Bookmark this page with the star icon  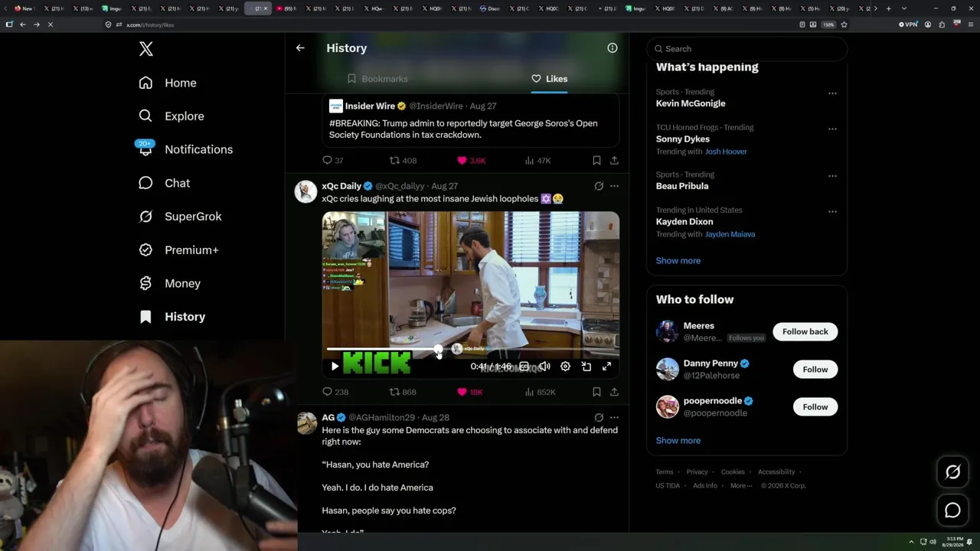coord(844,24)
